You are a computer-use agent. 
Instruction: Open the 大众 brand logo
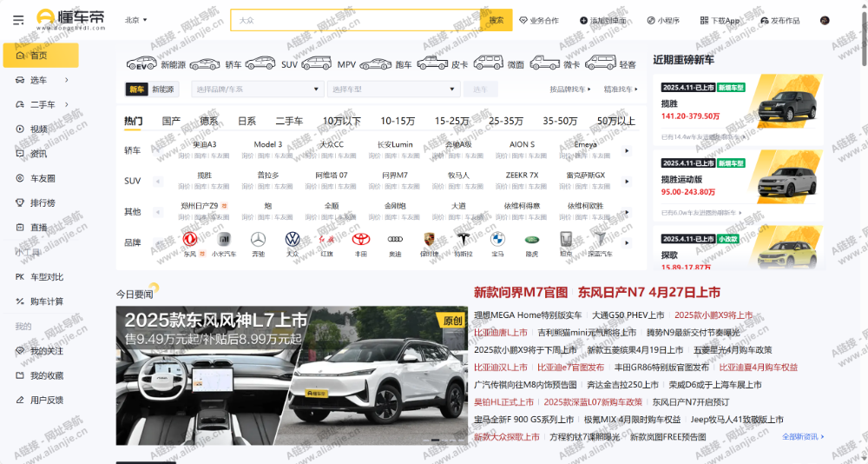click(293, 240)
